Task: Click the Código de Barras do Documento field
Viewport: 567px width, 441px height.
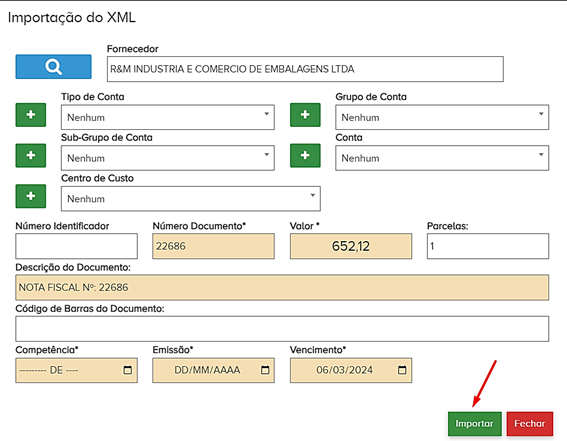Action: [282, 329]
